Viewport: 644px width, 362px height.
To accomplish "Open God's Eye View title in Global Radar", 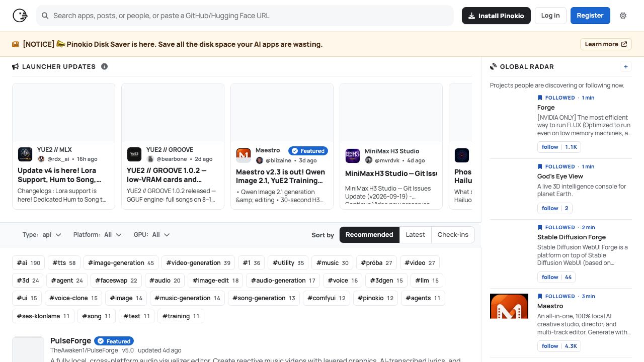I will pyautogui.click(x=560, y=176).
